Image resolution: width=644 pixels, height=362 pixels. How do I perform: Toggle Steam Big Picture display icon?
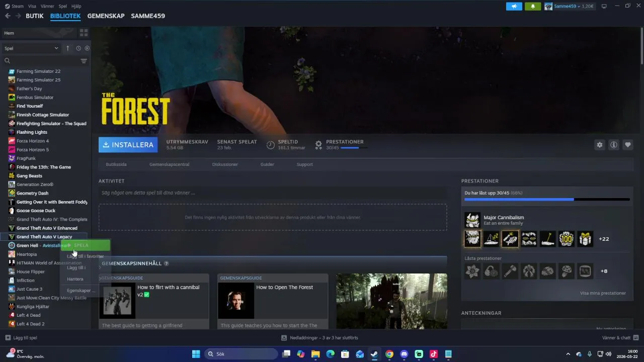tap(604, 6)
